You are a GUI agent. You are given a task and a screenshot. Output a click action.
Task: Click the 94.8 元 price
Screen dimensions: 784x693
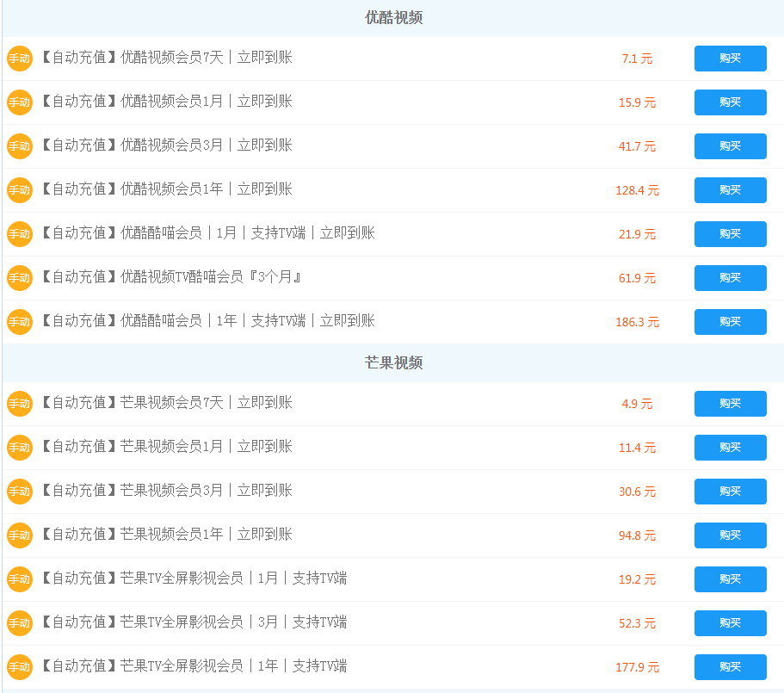637,536
